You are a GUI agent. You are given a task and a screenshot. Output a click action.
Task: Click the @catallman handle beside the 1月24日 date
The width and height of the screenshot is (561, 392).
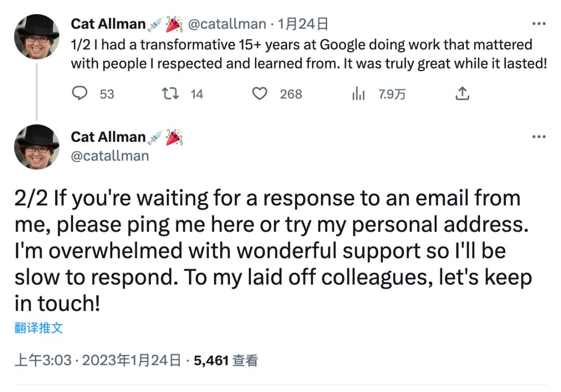click(226, 24)
